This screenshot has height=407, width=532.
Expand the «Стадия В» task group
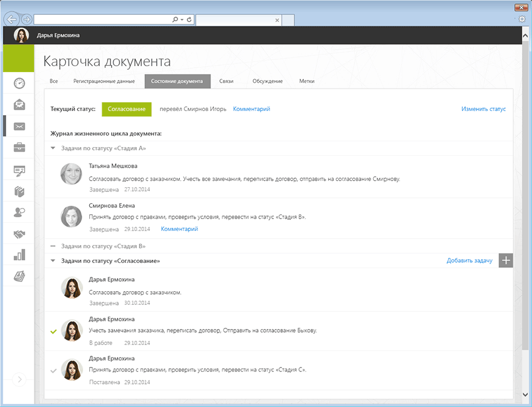tap(53, 246)
